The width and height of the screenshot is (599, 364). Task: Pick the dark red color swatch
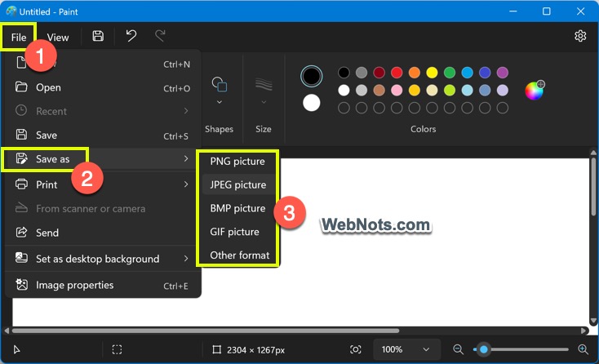pos(379,72)
